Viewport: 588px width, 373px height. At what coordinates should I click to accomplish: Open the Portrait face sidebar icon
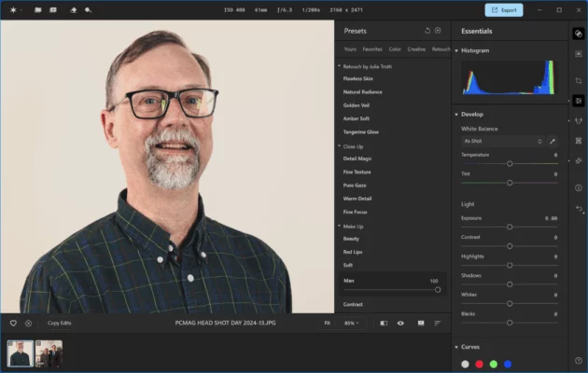tap(579, 120)
